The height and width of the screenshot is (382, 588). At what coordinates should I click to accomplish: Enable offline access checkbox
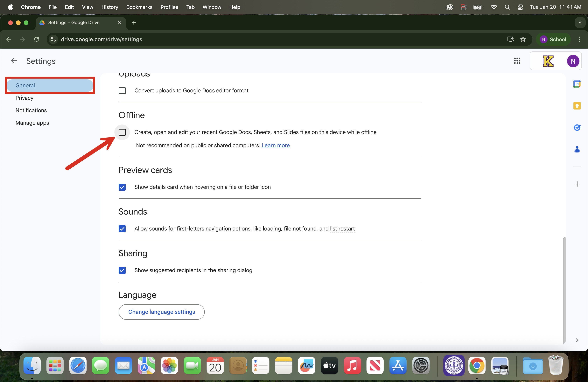click(122, 132)
